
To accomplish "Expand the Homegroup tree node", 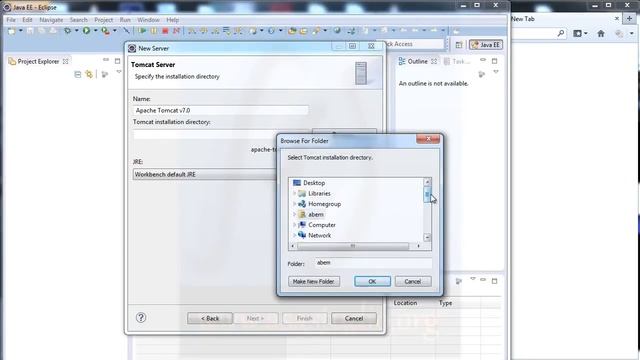I will [294, 204].
